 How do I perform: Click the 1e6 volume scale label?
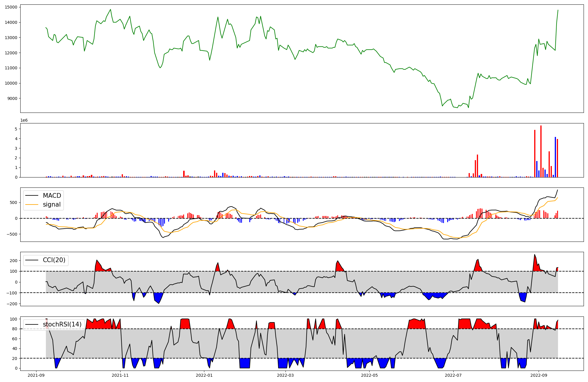(24, 120)
